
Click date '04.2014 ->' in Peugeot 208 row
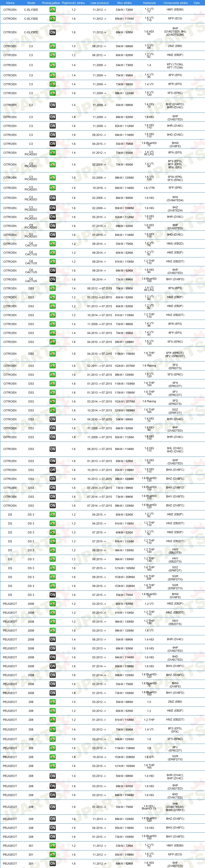tap(99, 828)
